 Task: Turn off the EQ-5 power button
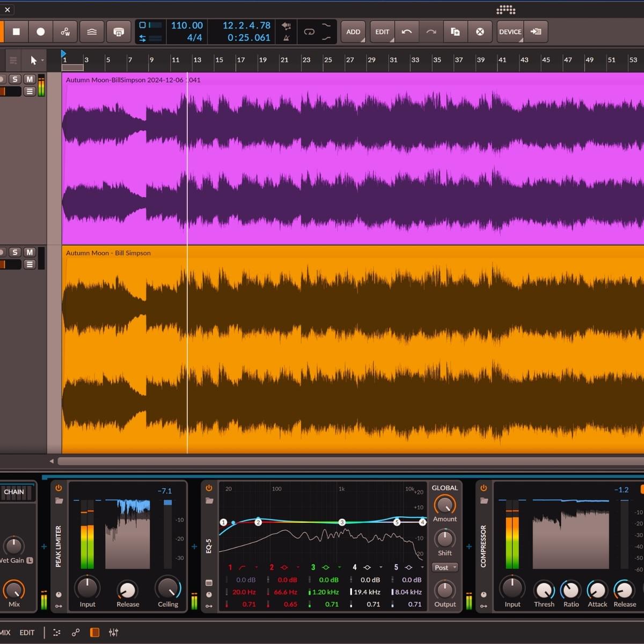click(x=209, y=488)
